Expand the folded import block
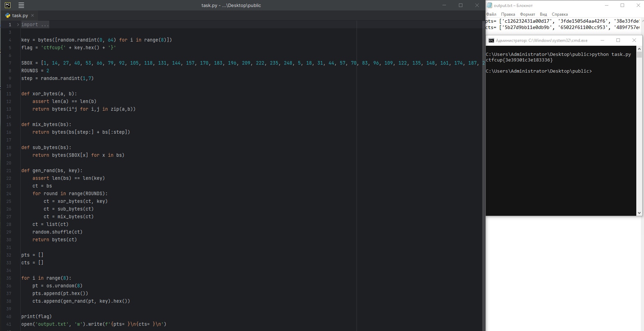 pyautogui.click(x=18, y=24)
